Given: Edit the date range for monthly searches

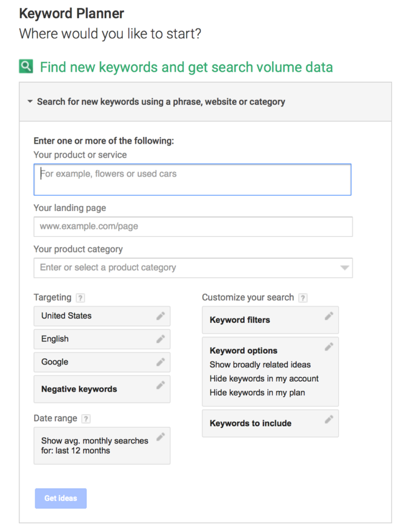Looking at the screenshot, I should pos(161,436).
